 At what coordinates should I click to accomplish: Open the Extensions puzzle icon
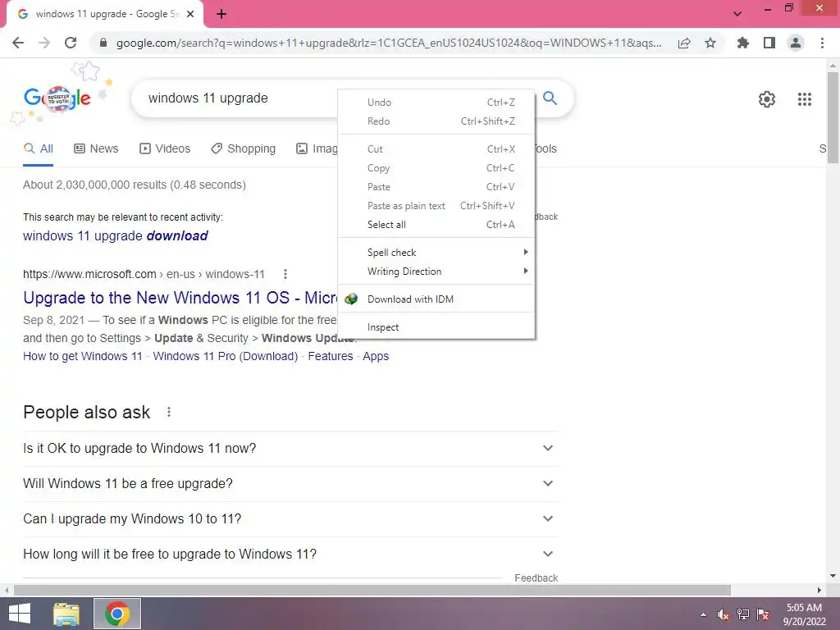click(x=743, y=43)
